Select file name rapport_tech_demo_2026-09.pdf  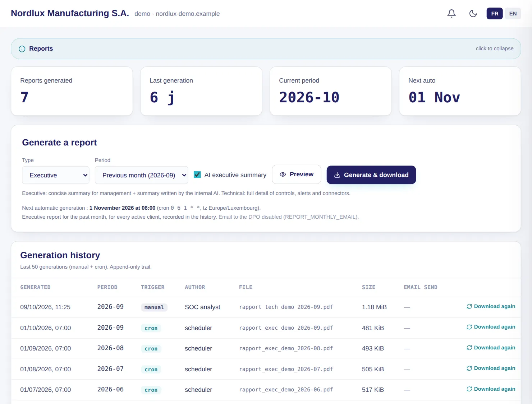(286, 307)
